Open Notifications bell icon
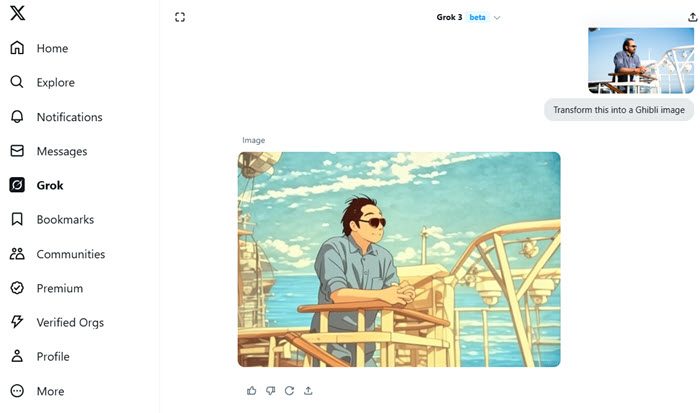This screenshot has width=700, height=413. (x=17, y=117)
